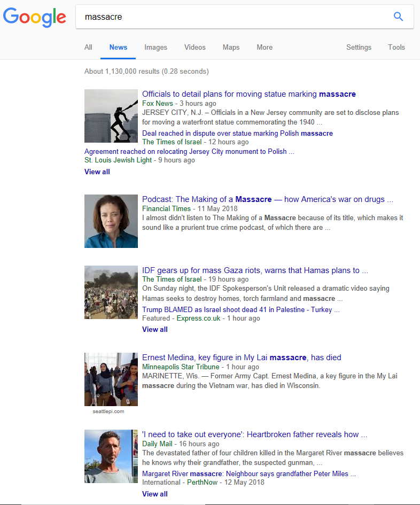This screenshot has height=505, width=420.
Task: Click Fox News source label
Action: pyautogui.click(x=158, y=103)
